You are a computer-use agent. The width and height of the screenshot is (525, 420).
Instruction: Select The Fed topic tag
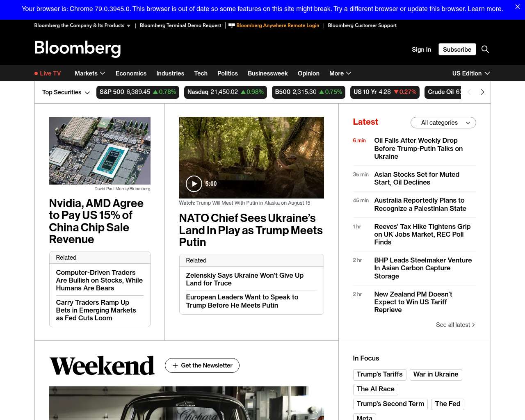pyautogui.click(x=447, y=404)
